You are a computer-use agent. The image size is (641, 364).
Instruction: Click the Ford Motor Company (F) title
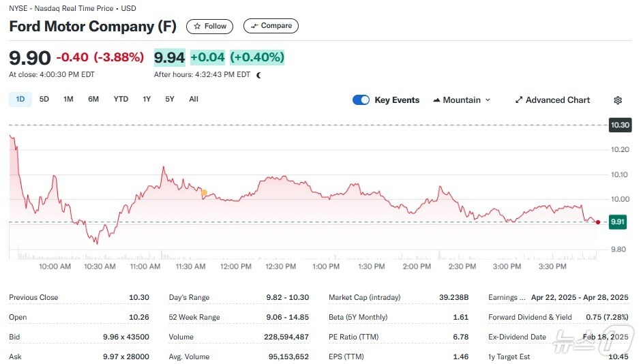[93, 27]
